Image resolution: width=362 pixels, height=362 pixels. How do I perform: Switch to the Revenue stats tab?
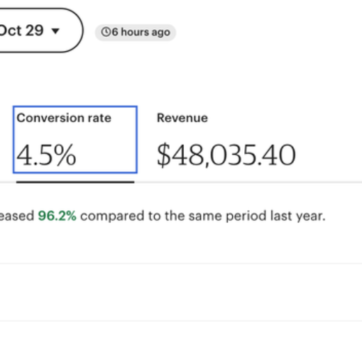[226, 140]
